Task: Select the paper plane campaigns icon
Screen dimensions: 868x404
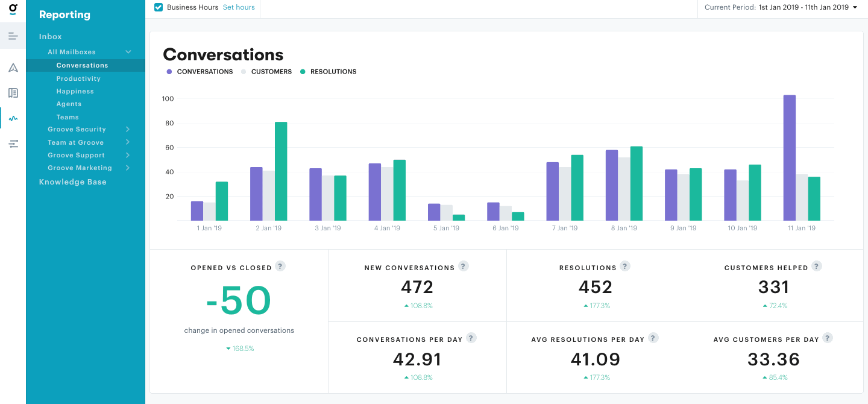Action: tap(13, 68)
